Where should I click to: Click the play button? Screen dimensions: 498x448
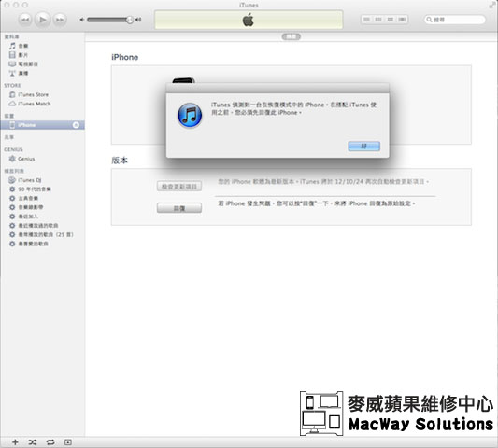coord(42,20)
